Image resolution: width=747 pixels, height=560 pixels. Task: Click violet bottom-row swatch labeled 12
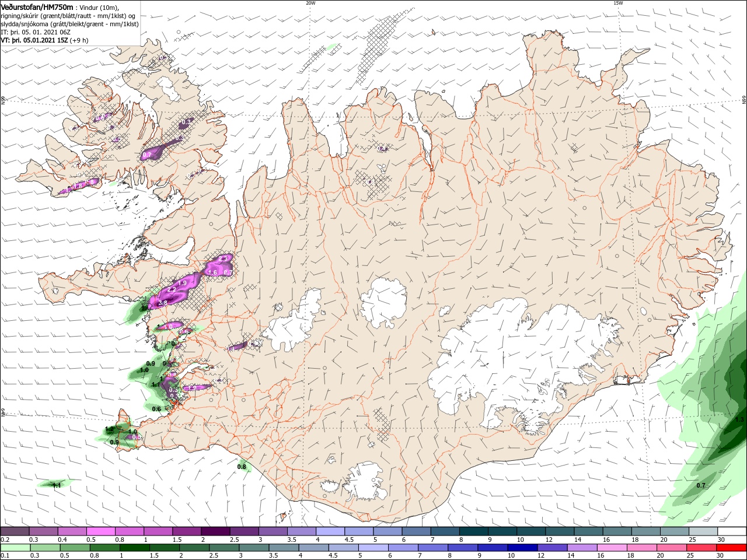coord(552,548)
